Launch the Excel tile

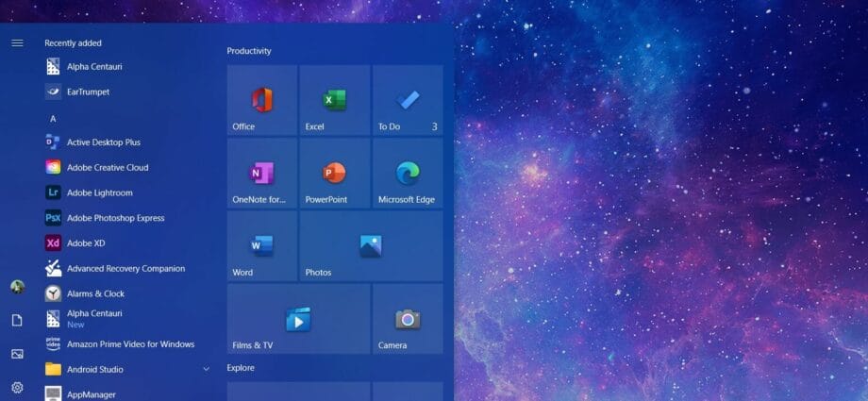[x=334, y=100]
